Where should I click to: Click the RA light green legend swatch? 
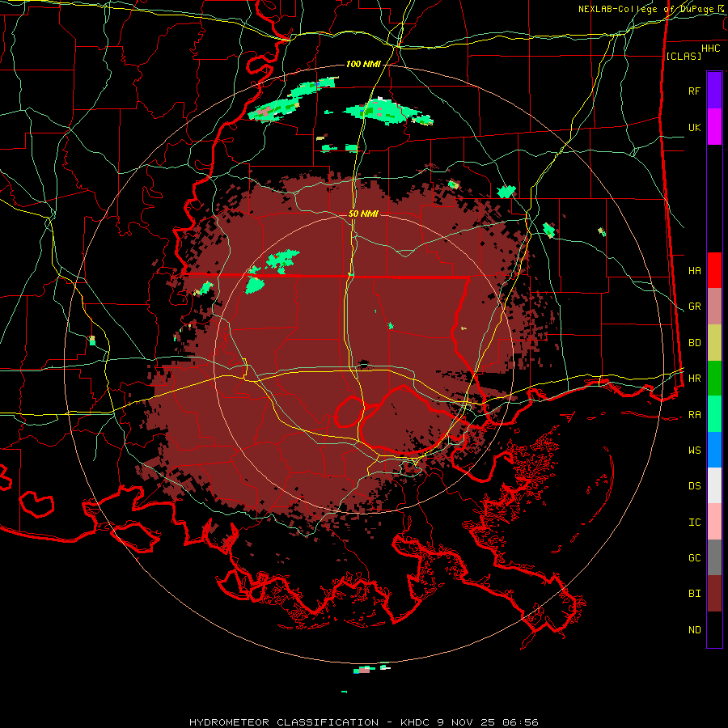pyautogui.click(x=714, y=414)
